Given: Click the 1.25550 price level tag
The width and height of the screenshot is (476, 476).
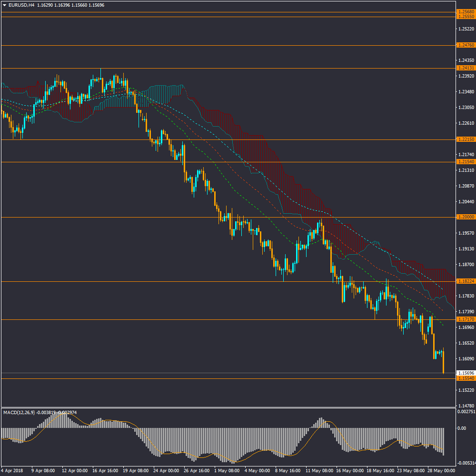Looking at the screenshot, I should pos(466,17).
